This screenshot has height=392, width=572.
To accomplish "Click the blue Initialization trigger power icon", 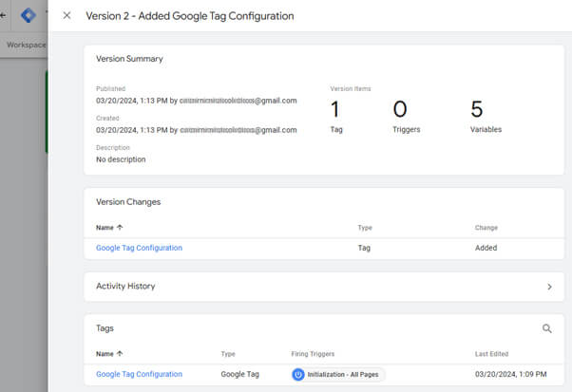I will [x=298, y=375].
